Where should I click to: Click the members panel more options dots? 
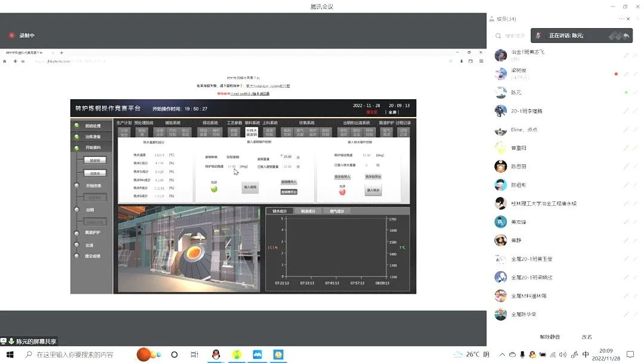pyautogui.click(x=621, y=19)
